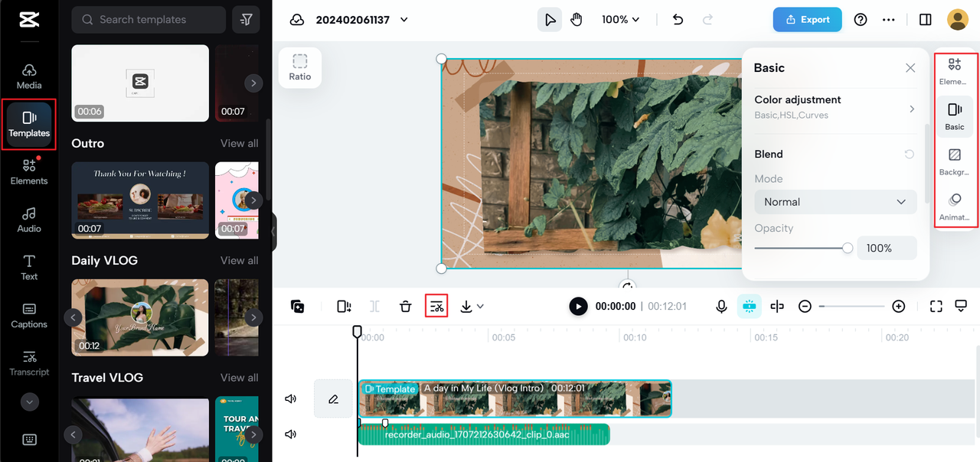The width and height of the screenshot is (980, 462).
Task: Toggle the layout panel view icon
Action: point(925,20)
